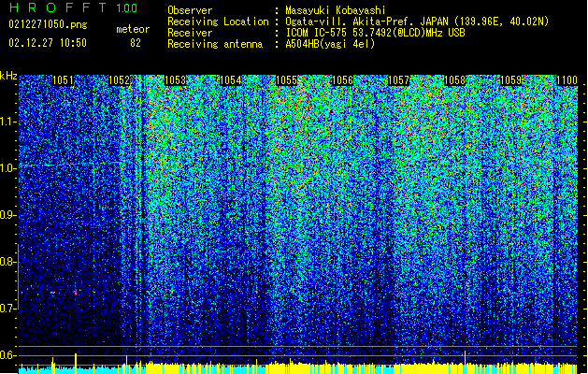Click the 0.8 frequency axis label
This screenshot has width=588, height=374.
click(8, 262)
